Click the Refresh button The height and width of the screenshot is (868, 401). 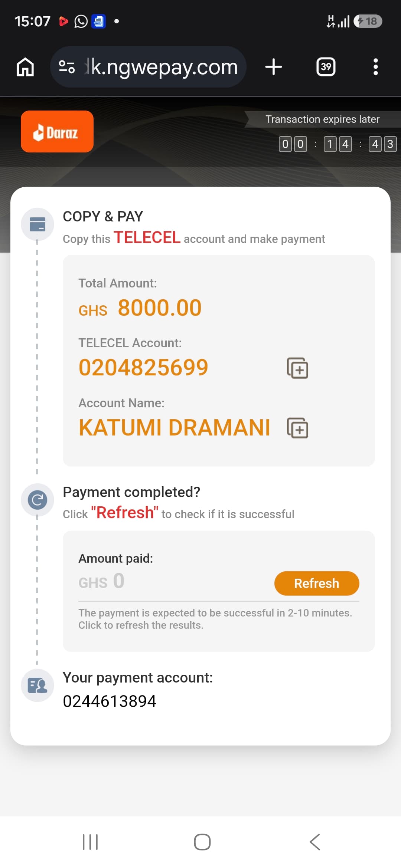click(x=317, y=583)
